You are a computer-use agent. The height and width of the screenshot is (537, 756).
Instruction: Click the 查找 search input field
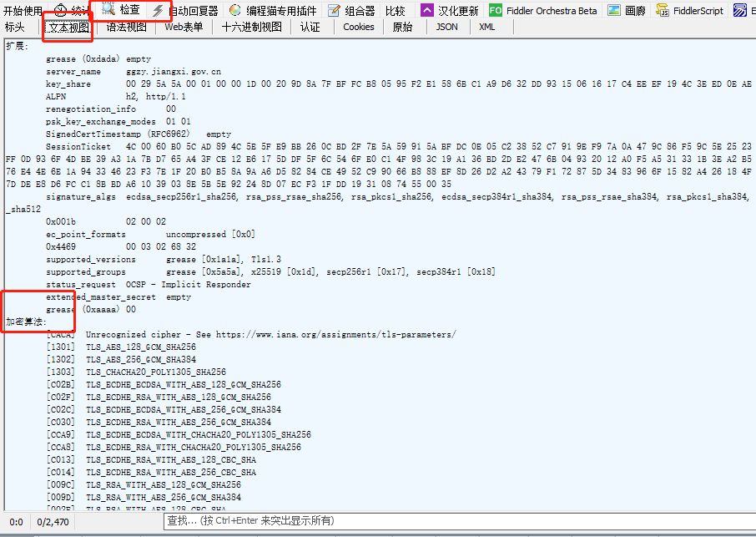tap(460, 520)
